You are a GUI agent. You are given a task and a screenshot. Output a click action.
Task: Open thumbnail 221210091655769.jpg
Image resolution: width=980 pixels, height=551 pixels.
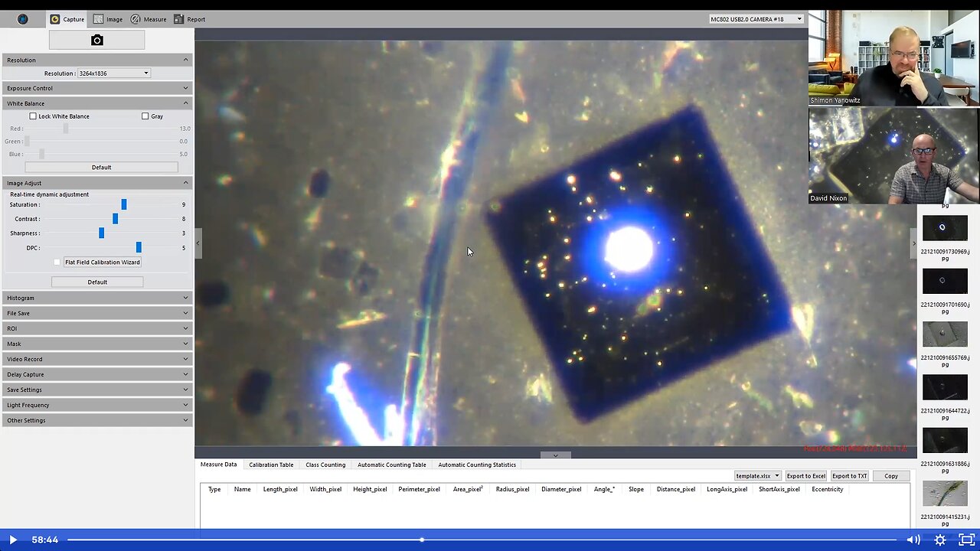tap(945, 334)
